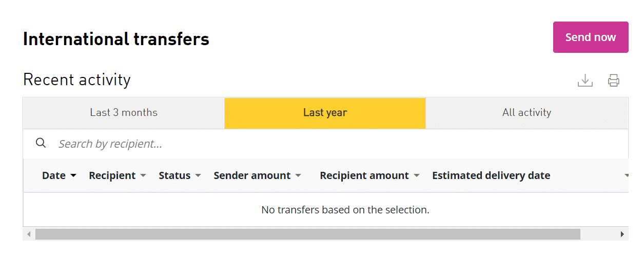Open the All activity tab
Viewport: 644px width, 257px height.
[526, 113]
